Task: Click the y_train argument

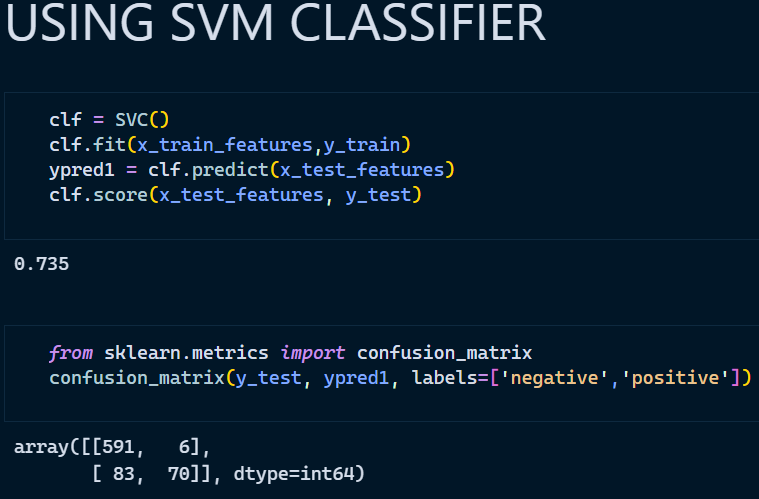Action: [362, 145]
